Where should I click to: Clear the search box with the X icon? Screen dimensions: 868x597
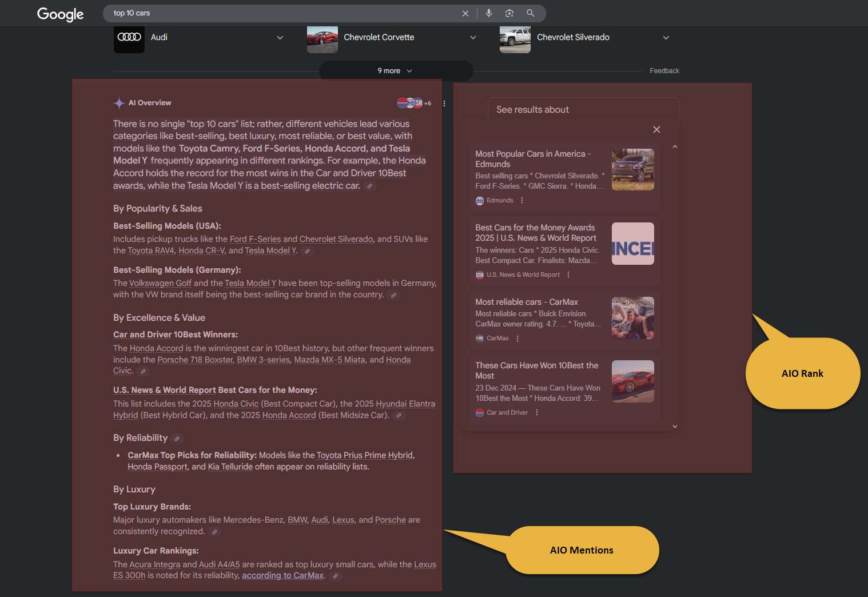(465, 13)
